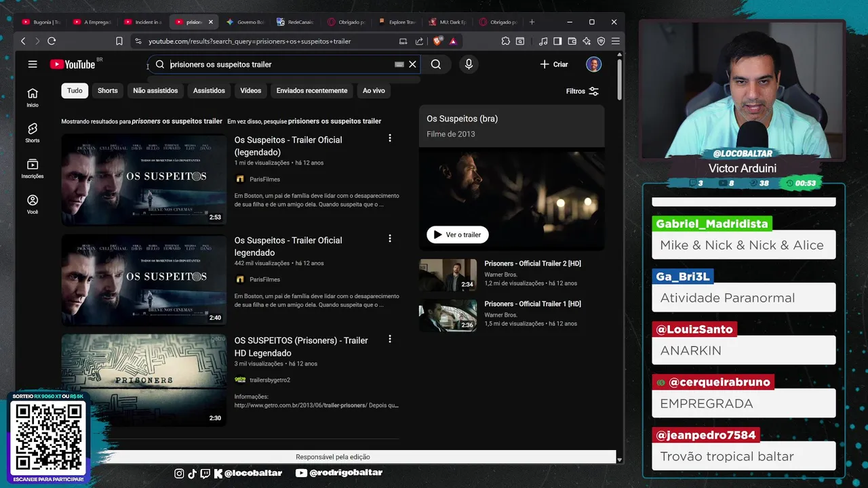Select the Enviados recentemente chip
This screenshot has height=488, width=868.
point(312,91)
